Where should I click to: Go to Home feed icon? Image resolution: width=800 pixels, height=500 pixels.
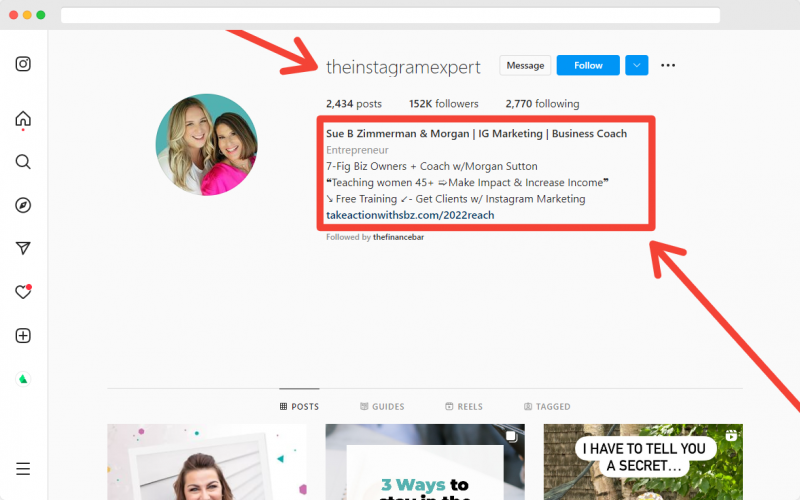pos(23,119)
